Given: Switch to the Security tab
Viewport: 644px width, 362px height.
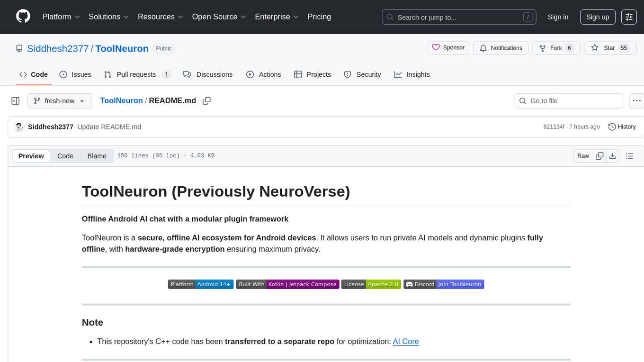Looking at the screenshot, I should pos(362,74).
